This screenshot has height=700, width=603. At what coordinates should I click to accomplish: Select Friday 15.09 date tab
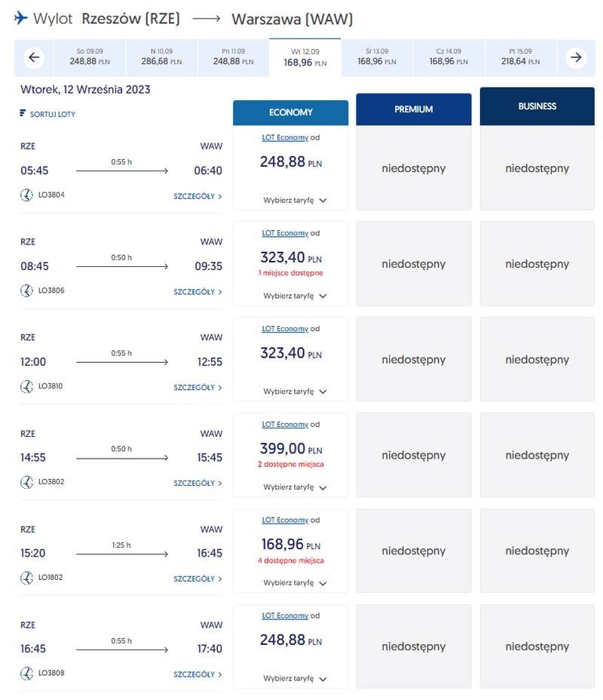[x=521, y=57]
